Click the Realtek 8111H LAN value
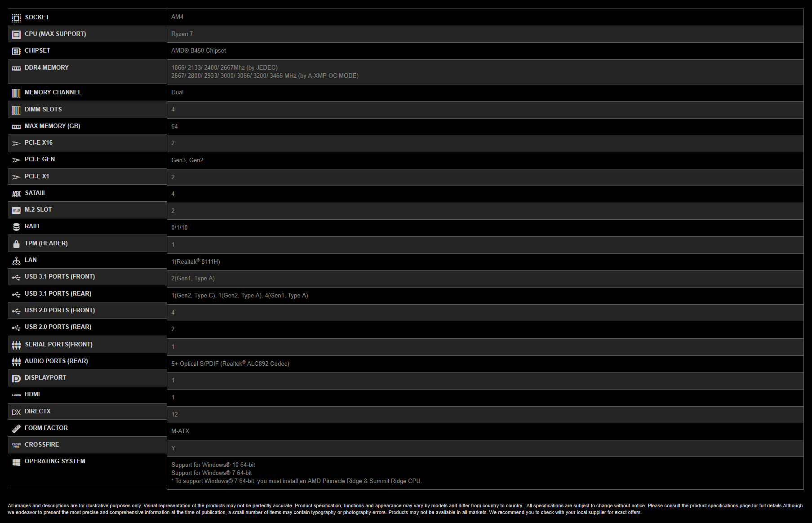This screenshot has height=523, width=812. click(x=195, y=261)
